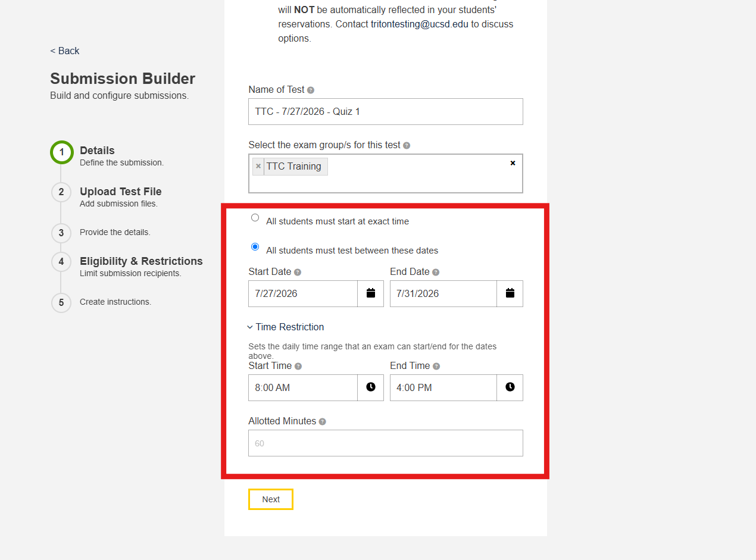Open the Start Date calendar picker
The height and width of the screenshot is (560, 756).
pyautogui.click(x=370, y=293)
